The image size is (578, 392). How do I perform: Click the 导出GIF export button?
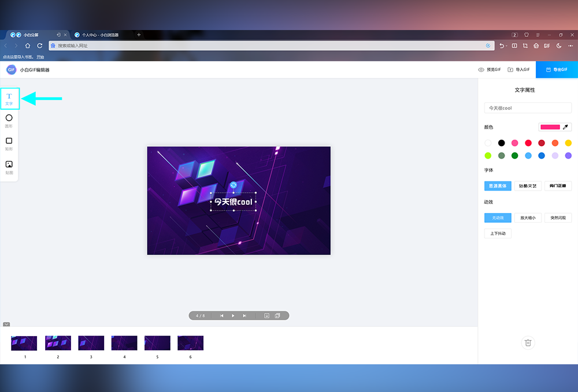tap(557, 69)
